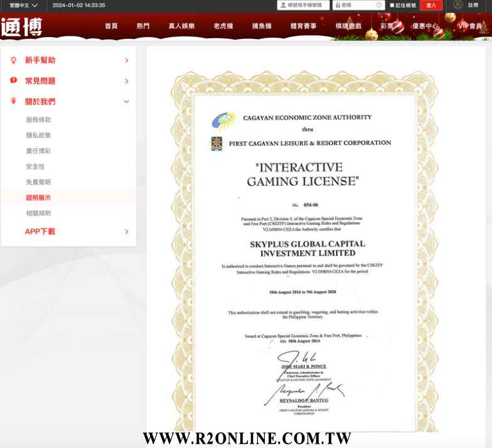
Task: Open 隱私政策 sidebar item
Action: 38,136
